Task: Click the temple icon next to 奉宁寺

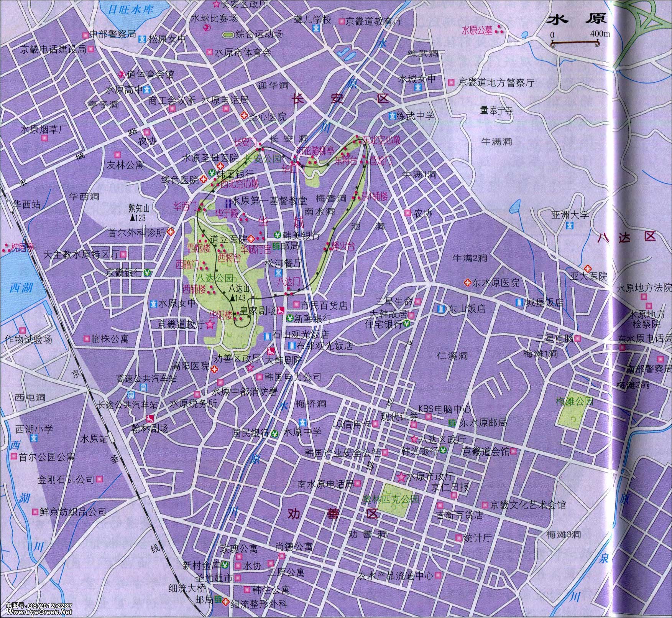Action: (x=484, y=110)
